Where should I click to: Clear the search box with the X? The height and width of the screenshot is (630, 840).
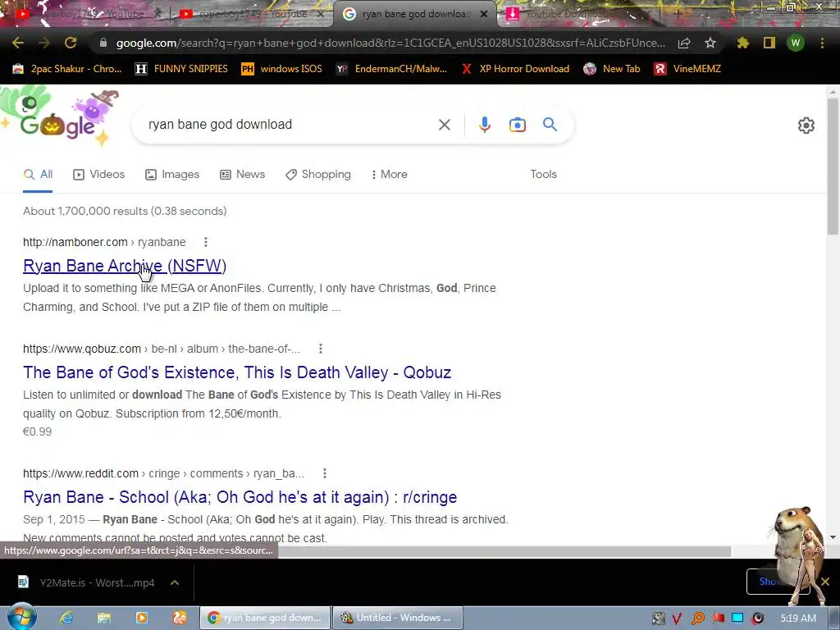tap(444, 125)
